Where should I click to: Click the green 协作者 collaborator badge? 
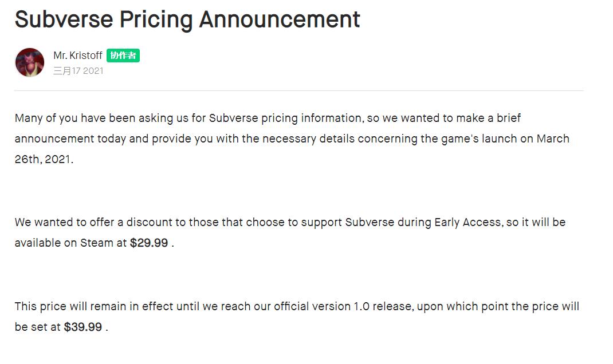click(123, 56)
